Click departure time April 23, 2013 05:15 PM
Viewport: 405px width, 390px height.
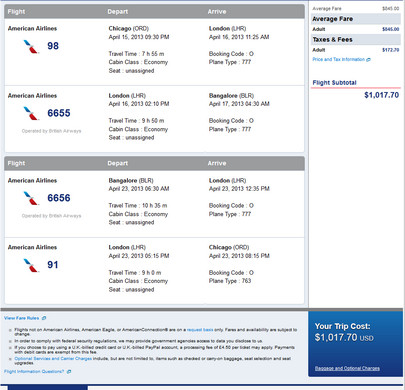(139, 256)
